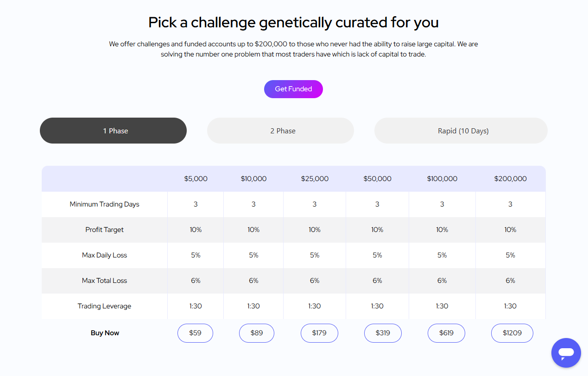Open the chat widget icon
588x376 pixels.
566,353
